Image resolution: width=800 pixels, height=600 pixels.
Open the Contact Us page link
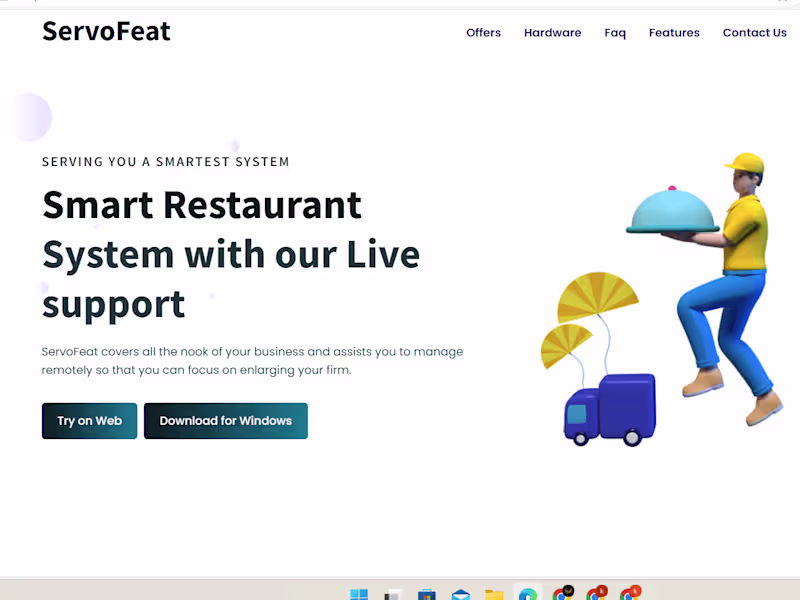[x=755, y=33]
